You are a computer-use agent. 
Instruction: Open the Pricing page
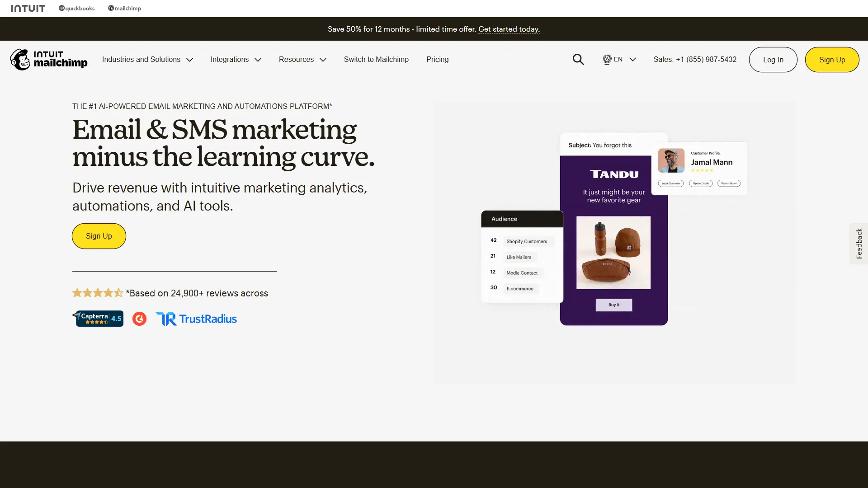point(437,59)
